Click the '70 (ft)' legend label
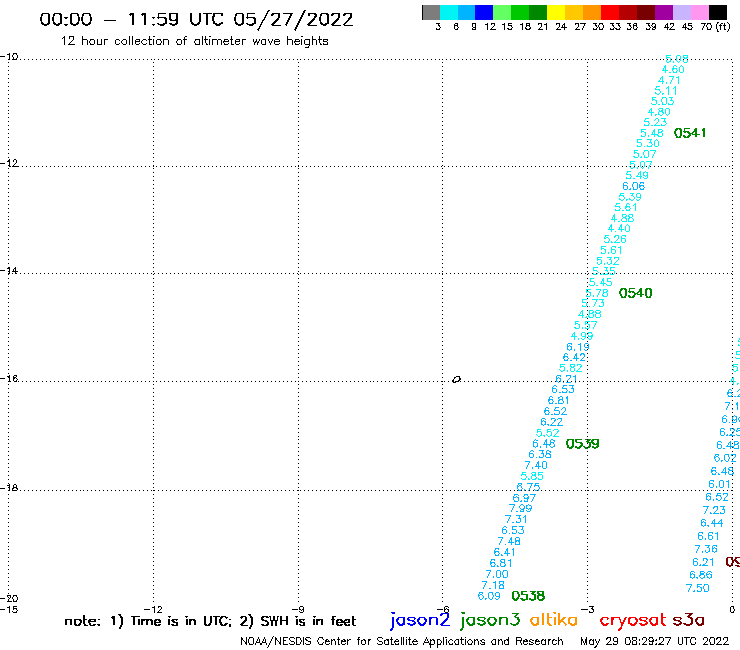740x650 pixels. (x=715, y=26)
